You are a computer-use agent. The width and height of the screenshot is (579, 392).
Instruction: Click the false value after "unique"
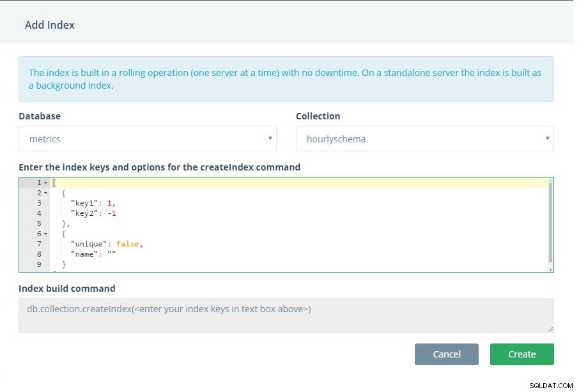click(127, 244)
